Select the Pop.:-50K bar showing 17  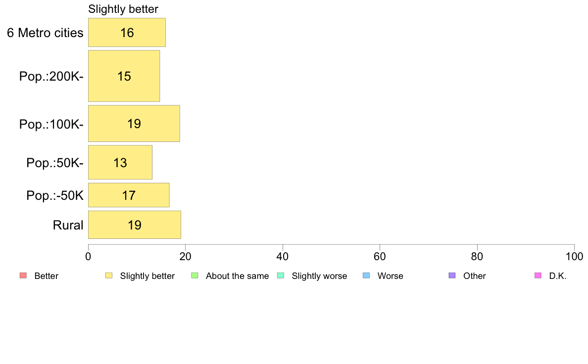129,195
